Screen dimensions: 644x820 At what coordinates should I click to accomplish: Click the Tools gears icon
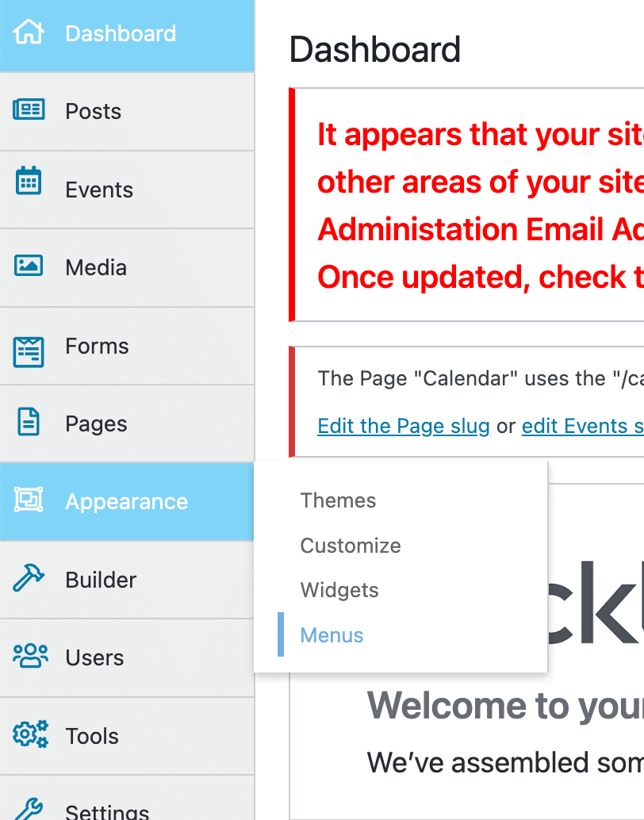pos(30,734)
